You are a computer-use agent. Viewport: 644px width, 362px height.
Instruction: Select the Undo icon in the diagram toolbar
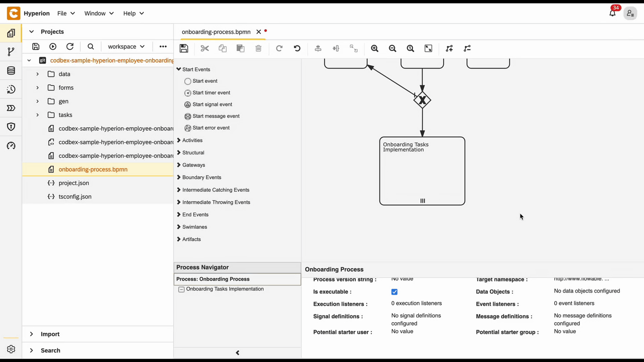coord(297,48)
